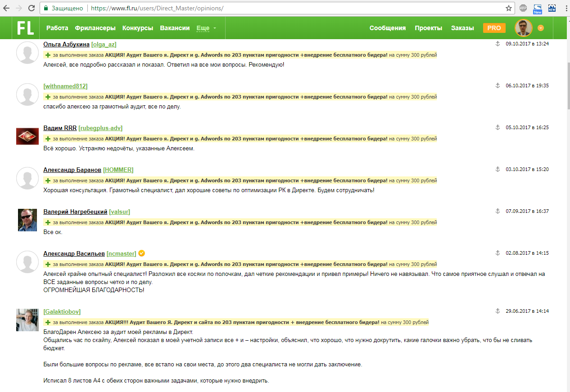Click anchor icon for 09.10.2017 review
Screen dimensions: 570x392
click(x=498, y=44)
